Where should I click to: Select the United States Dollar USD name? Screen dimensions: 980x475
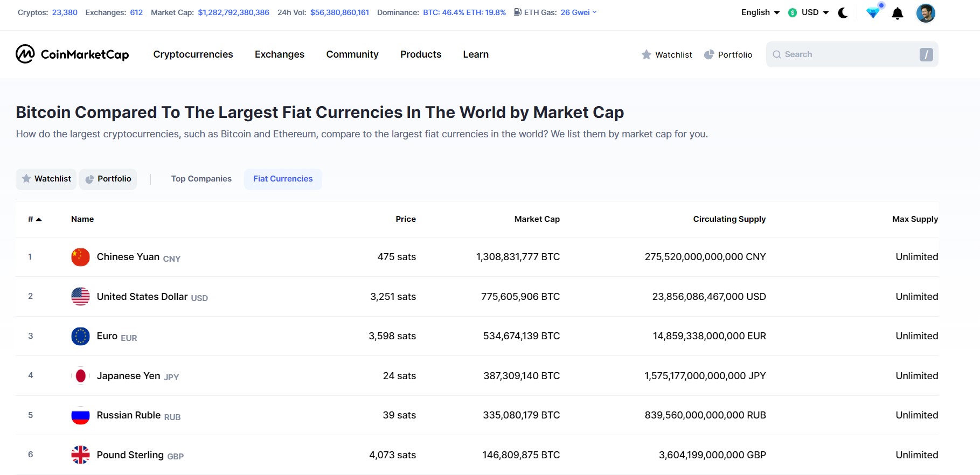[x=152, y=297]
